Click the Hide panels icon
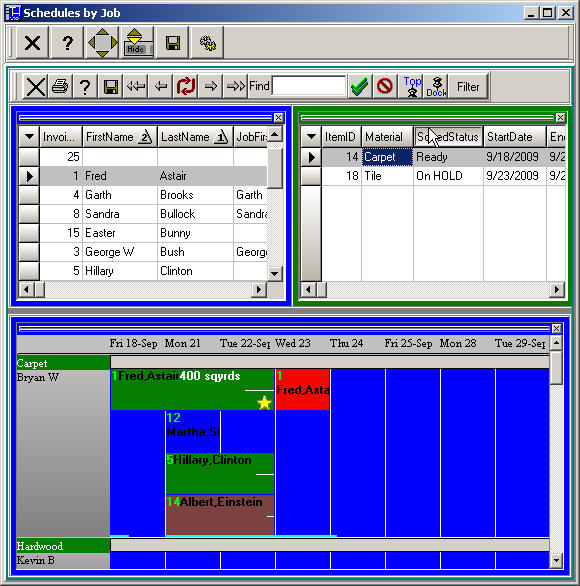Screen dimensions: 580x586 pos(138,43)
